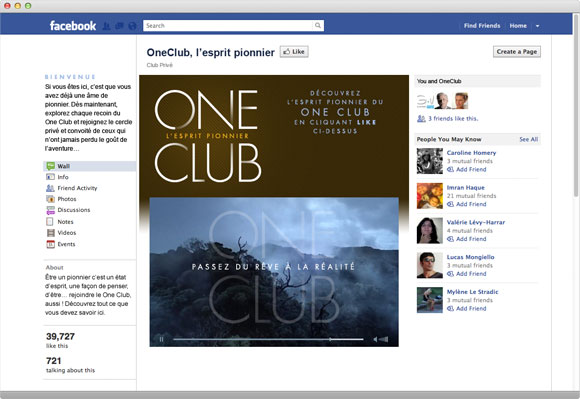The height and width of the screenshot is (399, 580).
Task: Click the friend requests icon in header
Action: coord(107,26)
